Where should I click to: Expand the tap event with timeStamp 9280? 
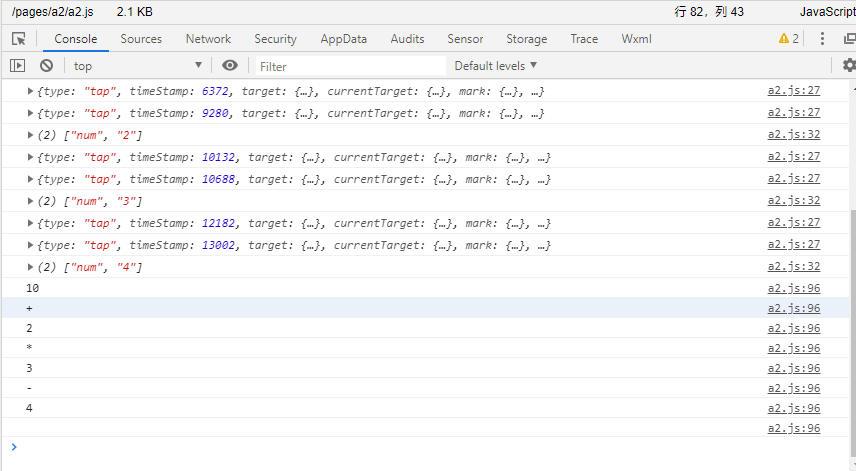click(31, 113)
